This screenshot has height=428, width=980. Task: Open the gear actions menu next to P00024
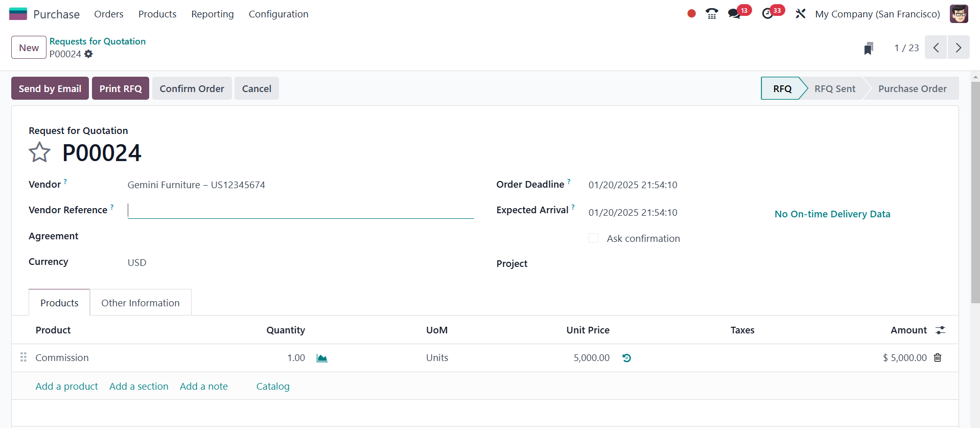(88, 54)
